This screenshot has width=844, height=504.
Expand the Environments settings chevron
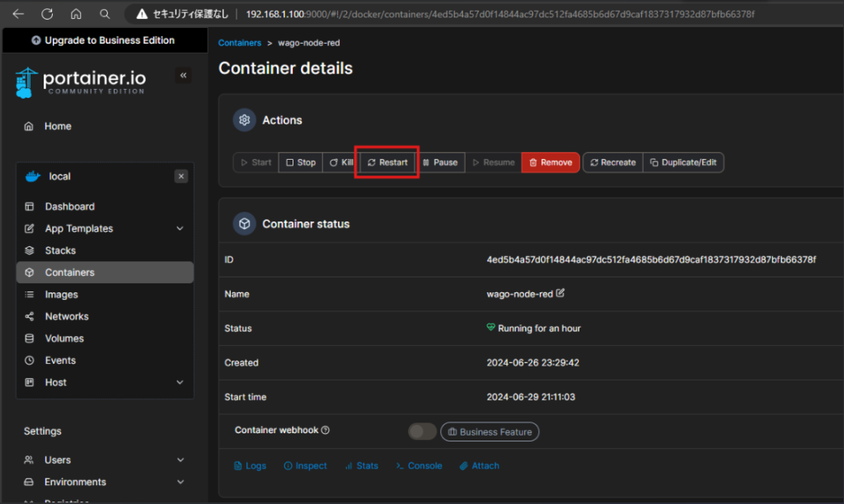coord(181,482)
